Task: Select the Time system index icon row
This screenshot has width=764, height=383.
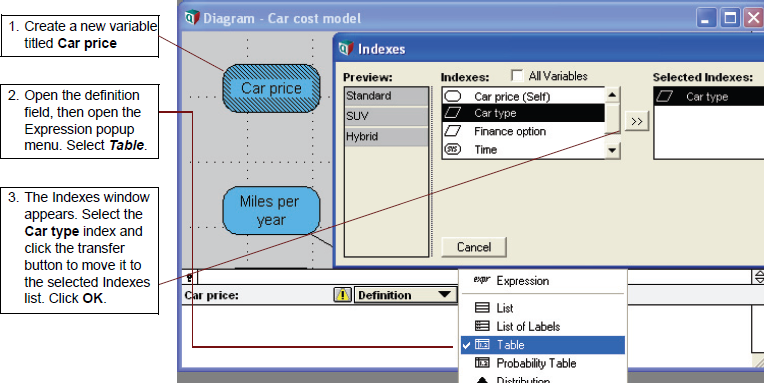Action: click(523, 150)
